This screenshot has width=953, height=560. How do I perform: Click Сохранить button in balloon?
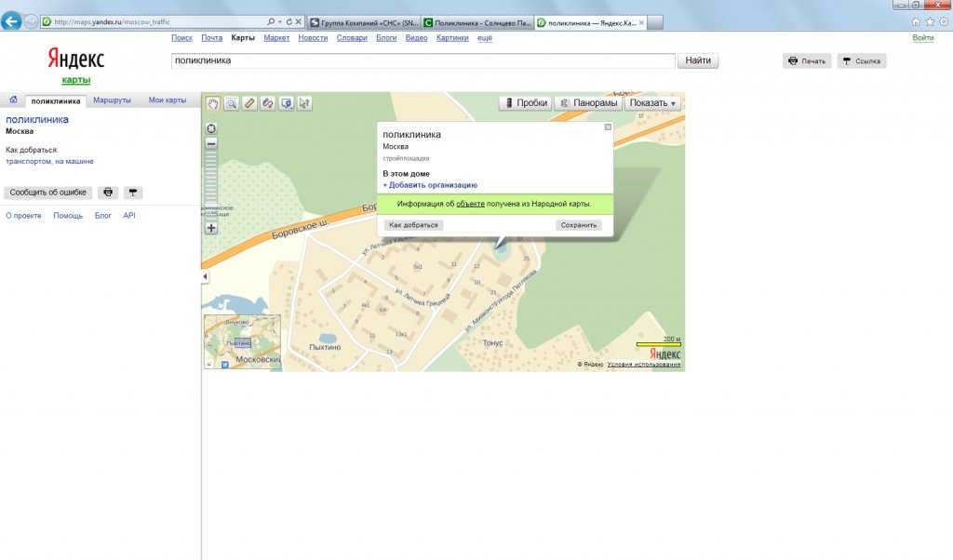pyautogui.click(x=579, y=225)
